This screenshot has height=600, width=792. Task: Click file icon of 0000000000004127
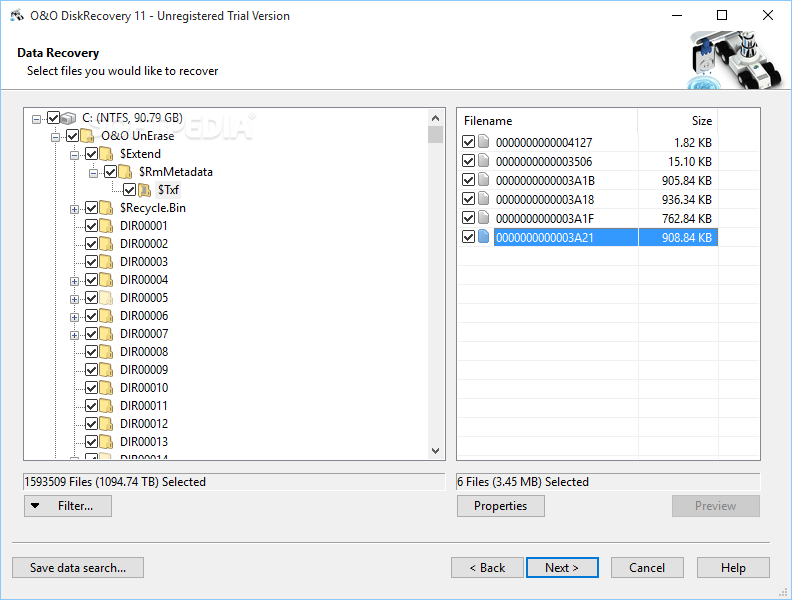pos(484,141)
